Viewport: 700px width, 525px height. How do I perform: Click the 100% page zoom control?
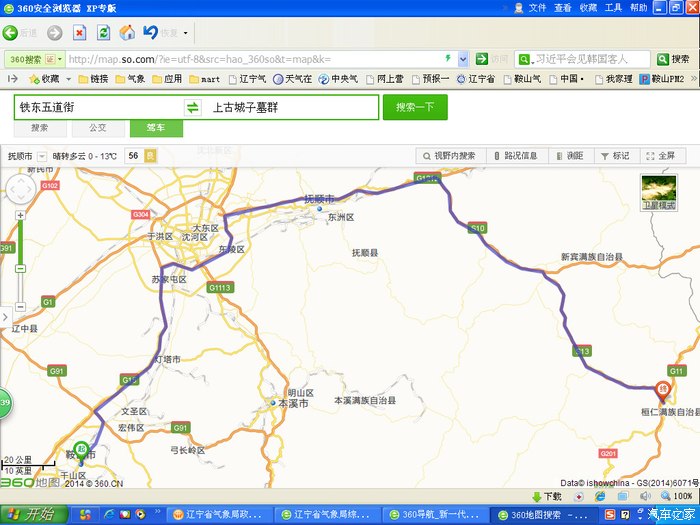(677, 496)
